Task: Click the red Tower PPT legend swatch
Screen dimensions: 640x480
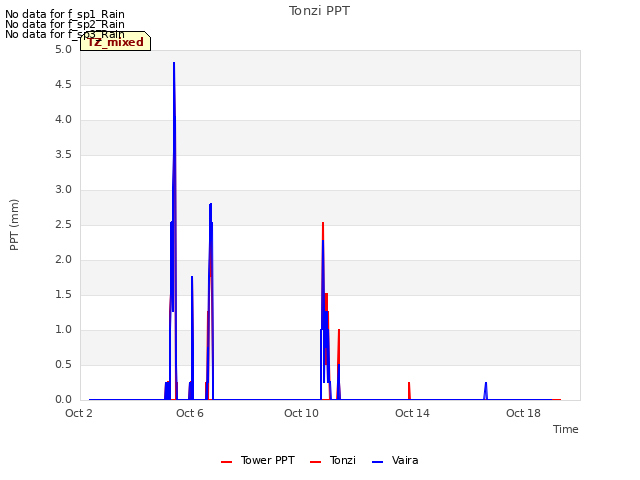Action: (x=226, y=462)
